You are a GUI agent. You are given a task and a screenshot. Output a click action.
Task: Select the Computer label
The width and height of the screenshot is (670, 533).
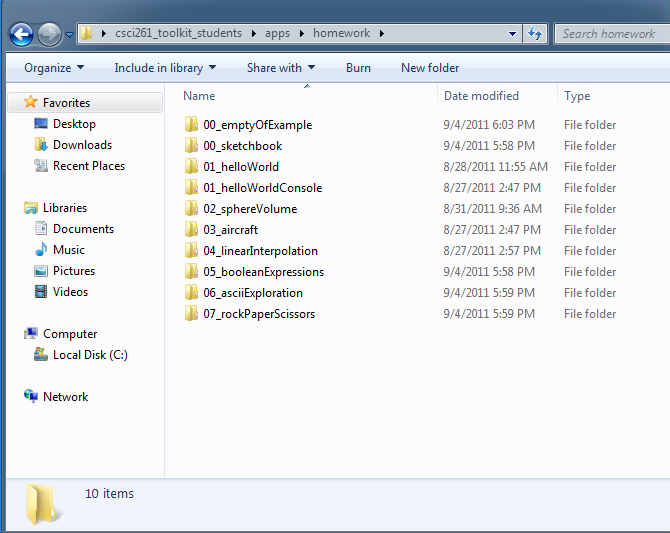coord(70,334)
